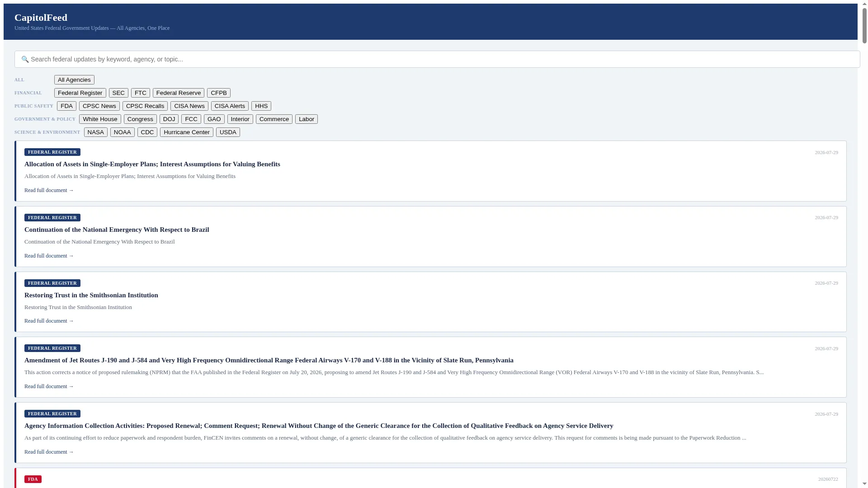
Task: Click 'Continuation of the National Emergency' headline
Action: coord(117,230)
